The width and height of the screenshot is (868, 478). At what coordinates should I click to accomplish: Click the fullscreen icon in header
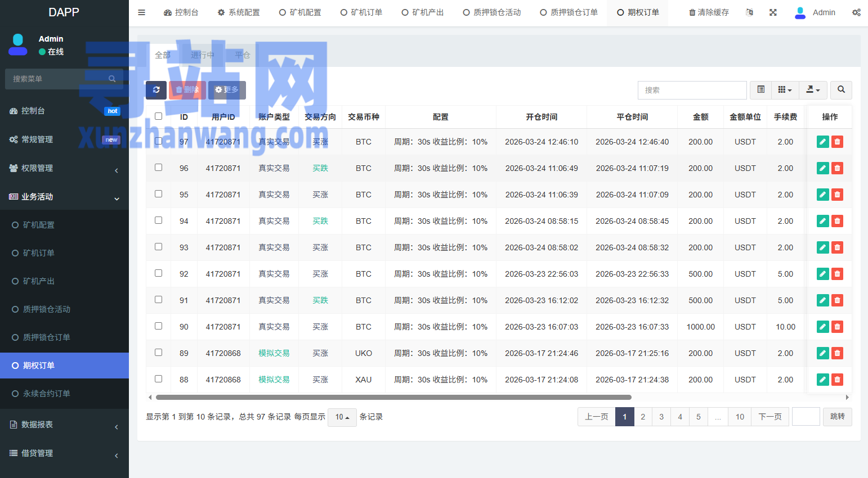[773, 12]
